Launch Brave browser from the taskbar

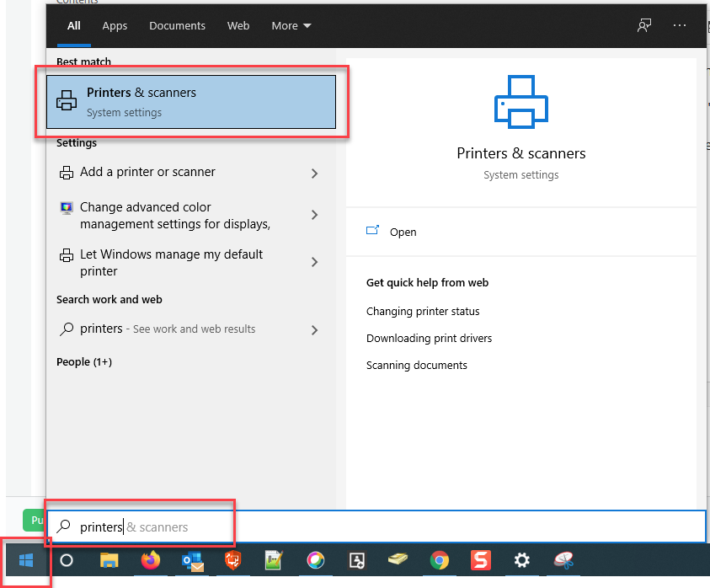pyautogui.click(x=233, y=560)
